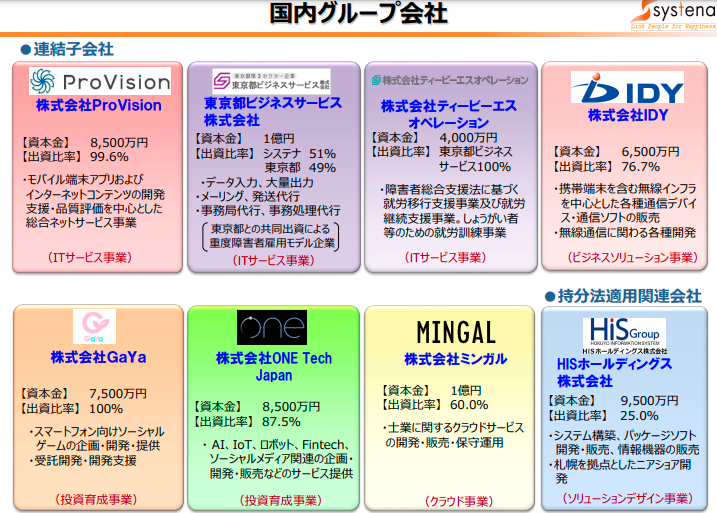Click the 9,500万円 capital value
Viewport: 717px width, 513px height.
point(649,401)
